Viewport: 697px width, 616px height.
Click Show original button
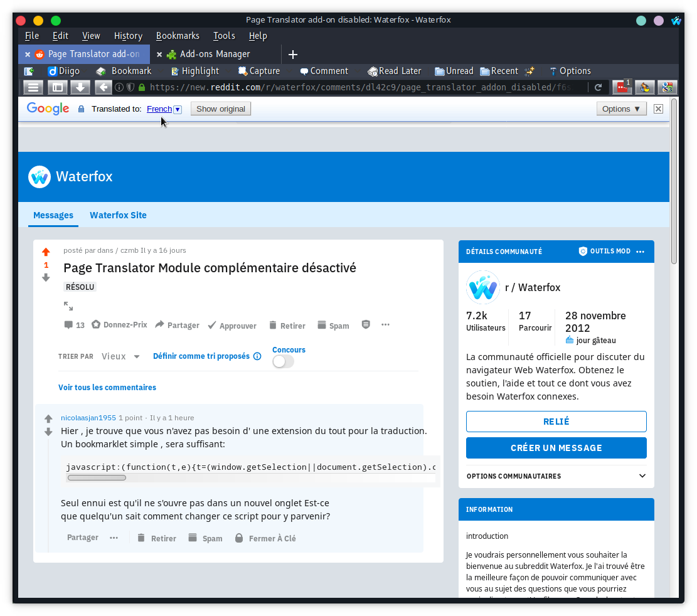point(221,109)
